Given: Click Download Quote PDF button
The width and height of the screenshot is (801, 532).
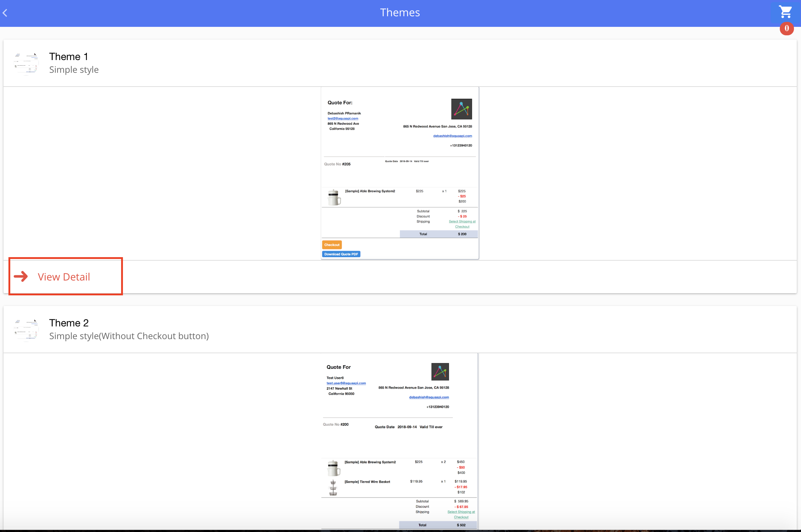Looking at the screenshot, I should (x=341, y=254).
